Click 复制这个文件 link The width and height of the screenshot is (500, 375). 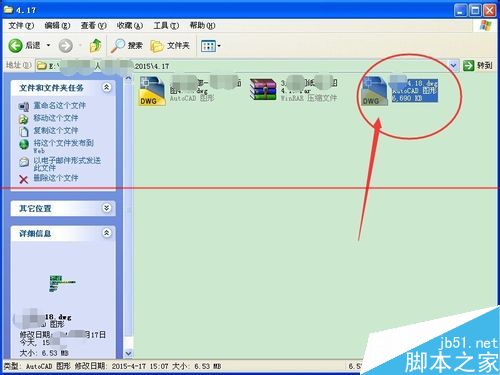tap(56, 130)
